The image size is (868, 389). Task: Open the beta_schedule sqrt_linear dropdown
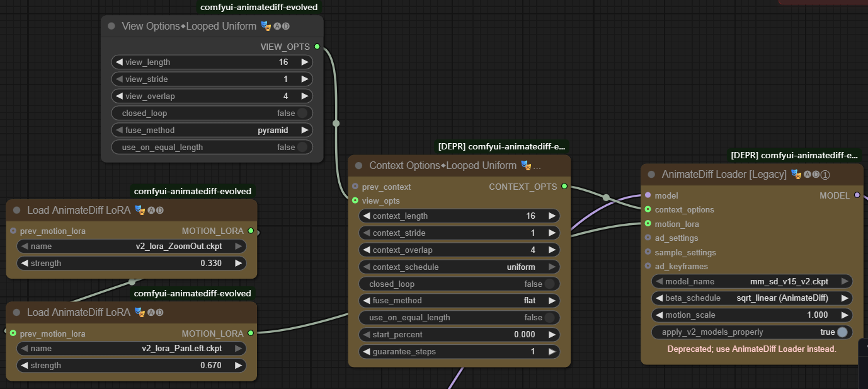pyautogui.click(x=751, y=298)
